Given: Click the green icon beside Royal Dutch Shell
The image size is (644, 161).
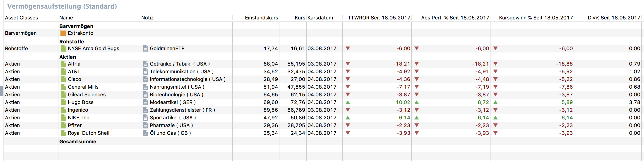Looking at the screenshot, I should click(x=63, y=133).
